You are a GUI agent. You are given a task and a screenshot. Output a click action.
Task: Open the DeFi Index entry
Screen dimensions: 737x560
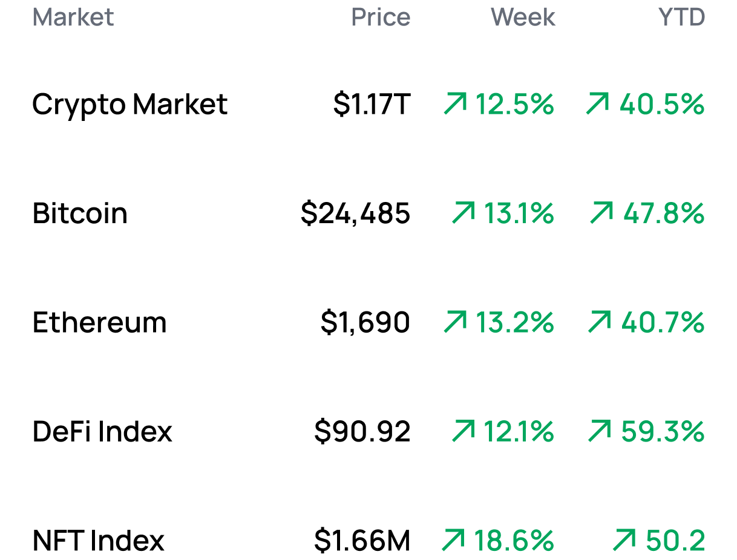click(x=102, y=431)
